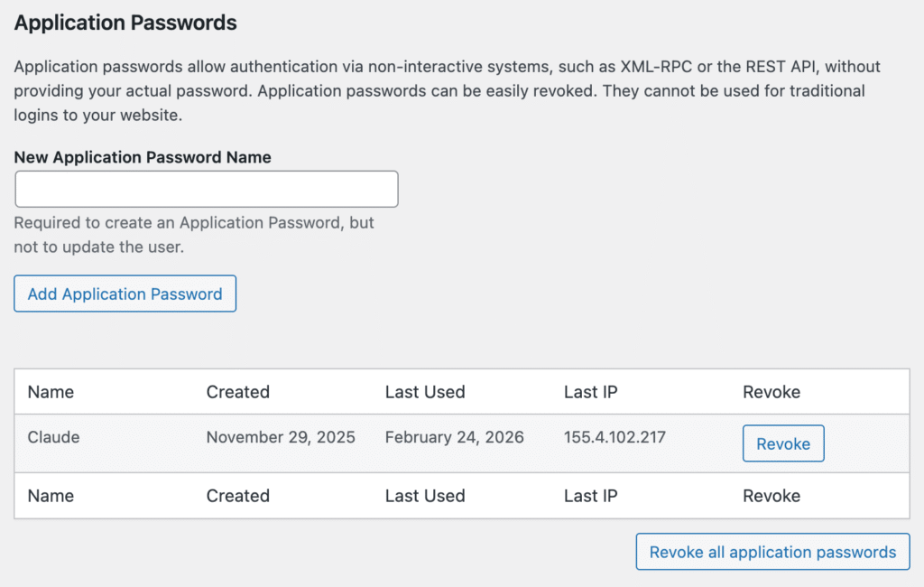Click the Last IP label in table footer

tap(590, 496)
